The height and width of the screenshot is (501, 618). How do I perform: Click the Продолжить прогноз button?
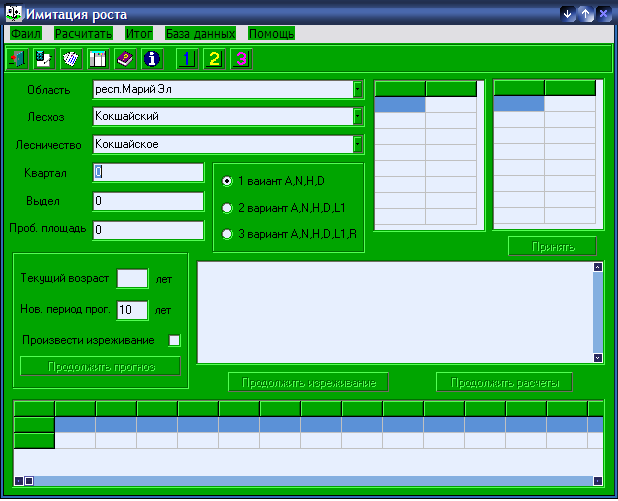[x=101, y=367]
